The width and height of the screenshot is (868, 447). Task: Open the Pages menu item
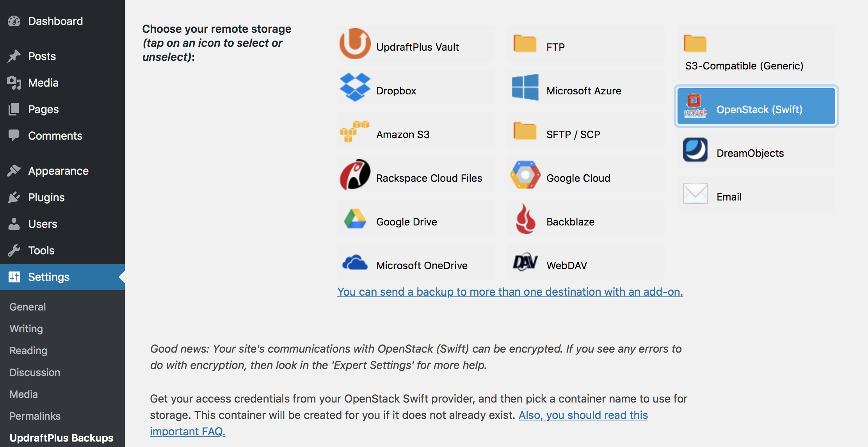62,109
